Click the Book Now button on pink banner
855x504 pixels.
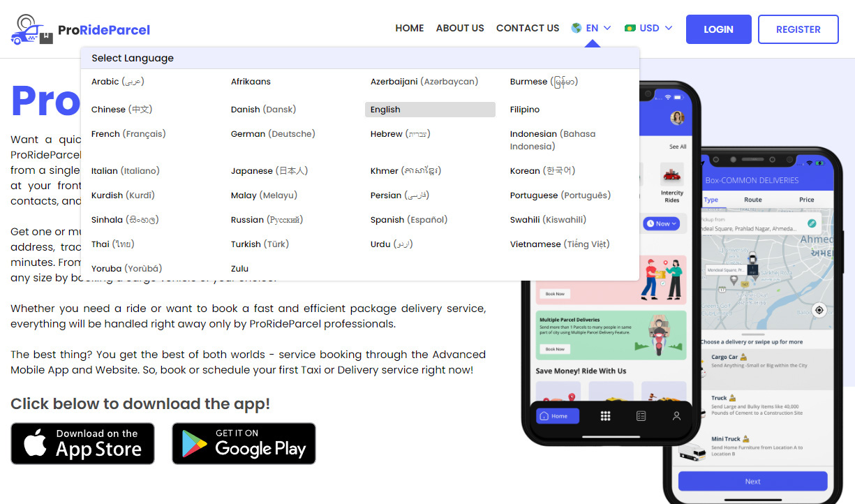556,293
